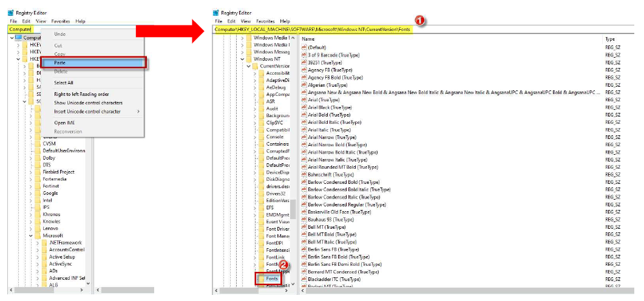Click the Lenovo key folder icon

point(37,228)
